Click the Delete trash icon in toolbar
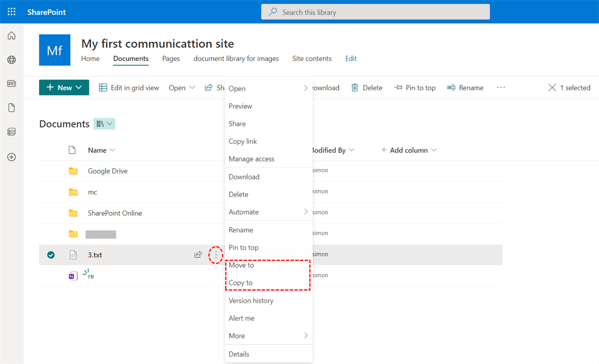Screen dimensions: 599x364 pyautogui.click(x=355, y=88)
